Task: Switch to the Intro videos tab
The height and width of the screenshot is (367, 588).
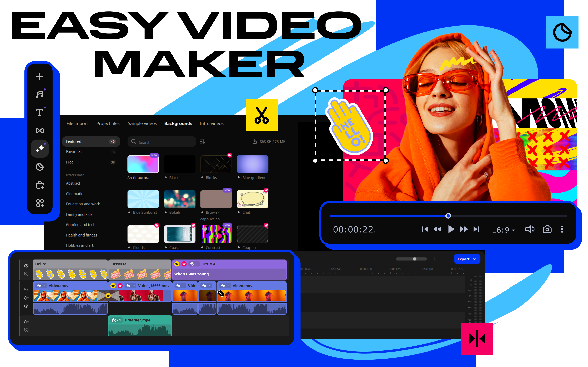Action: point(211,123)
